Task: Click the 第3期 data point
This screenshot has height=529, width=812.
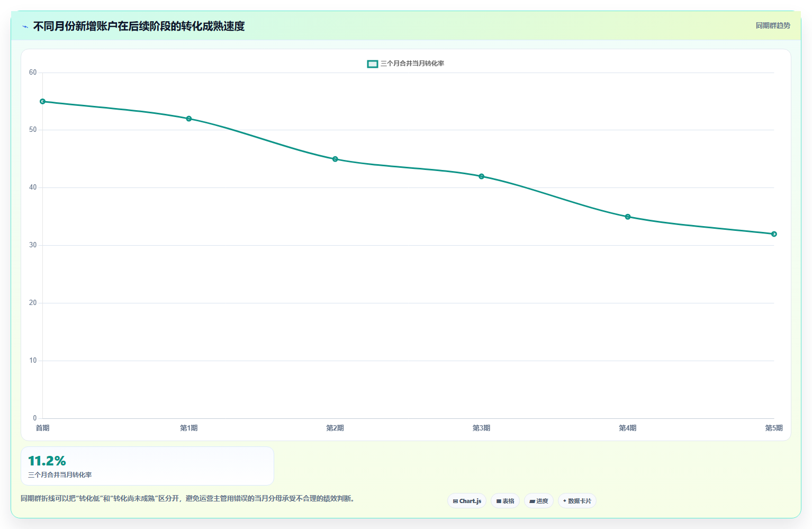Action: pyautogui.click(x=481, y=176)
